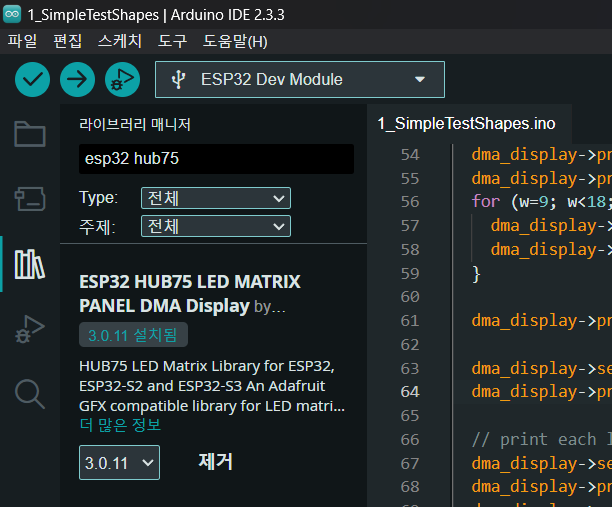Expand the 주제 topic filter dropdown
Viewport: 612px width, 507px height.
pyautogui.click(x=216, y=226)
